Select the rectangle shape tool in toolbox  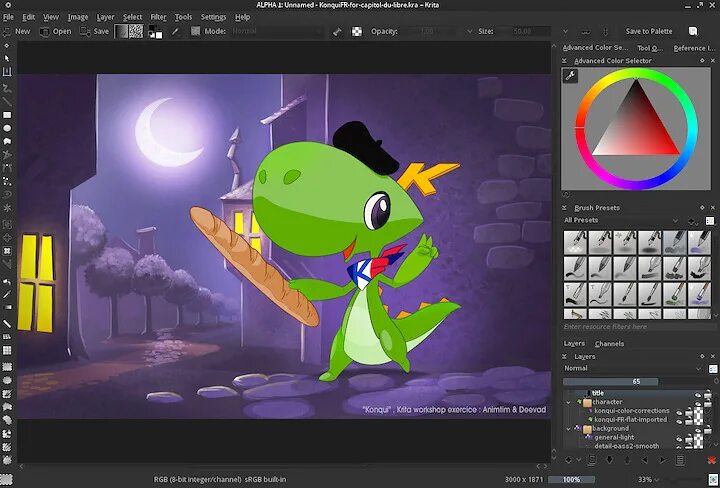click(7, 115)
